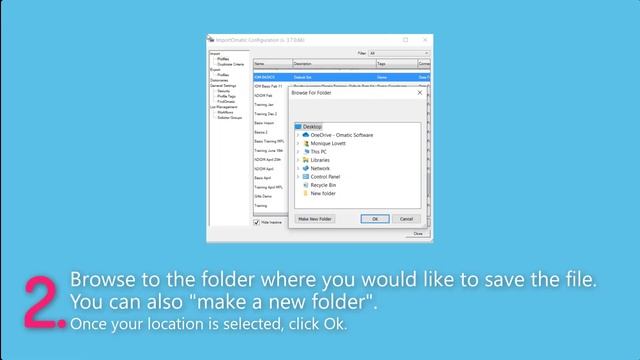Screen dimensions: 640x360
Task: Toggle the Hide Inactive checkbox
Action: click(x=257, y=222)
